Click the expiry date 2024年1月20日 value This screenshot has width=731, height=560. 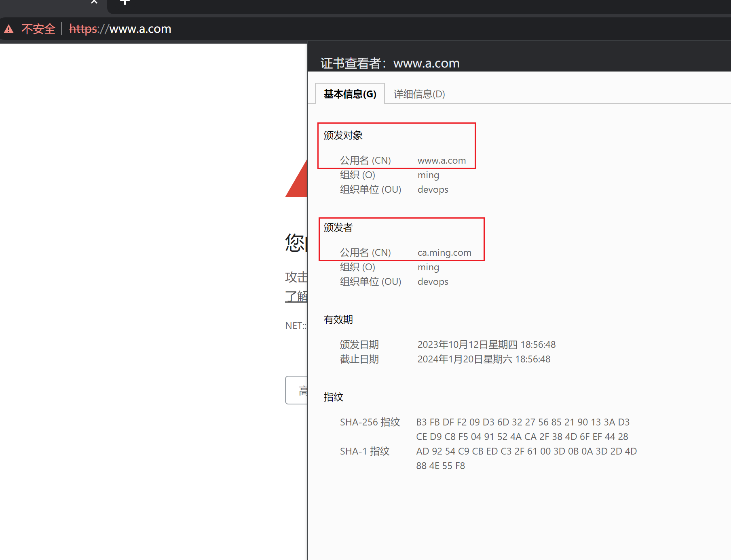484,359
